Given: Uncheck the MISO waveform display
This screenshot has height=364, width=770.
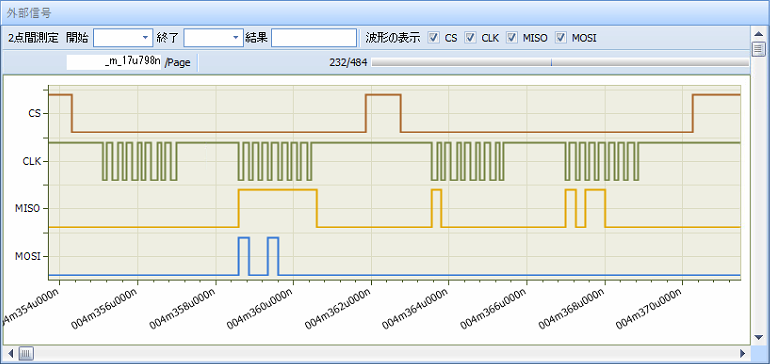Looking at the screenshot, I should tap(512, 37).
